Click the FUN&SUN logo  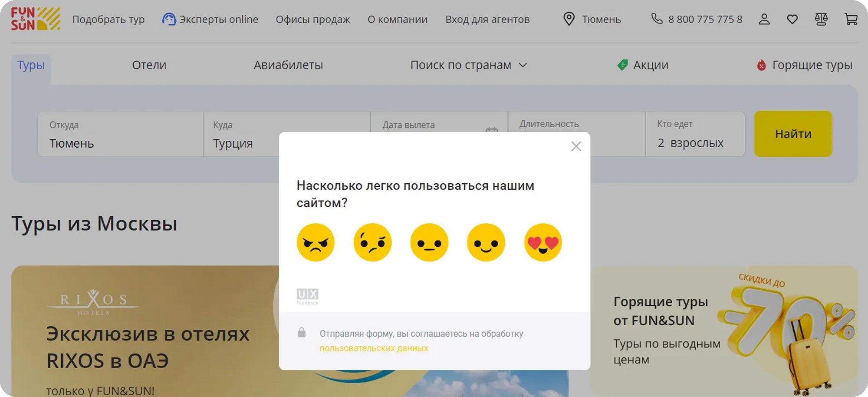[x=36, y=19]
